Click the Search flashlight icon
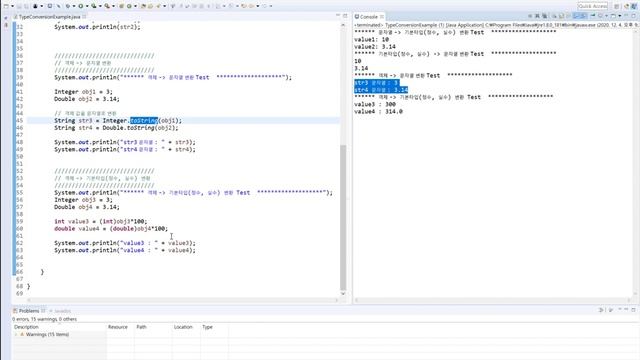The width and height of the screenshot is (640, 360). [158, 6]
